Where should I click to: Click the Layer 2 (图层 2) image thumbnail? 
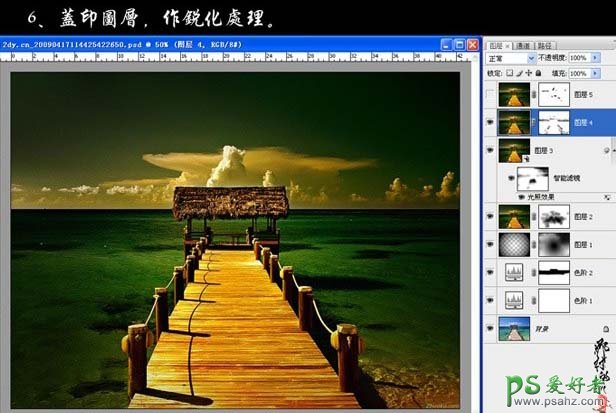point(517,214)
